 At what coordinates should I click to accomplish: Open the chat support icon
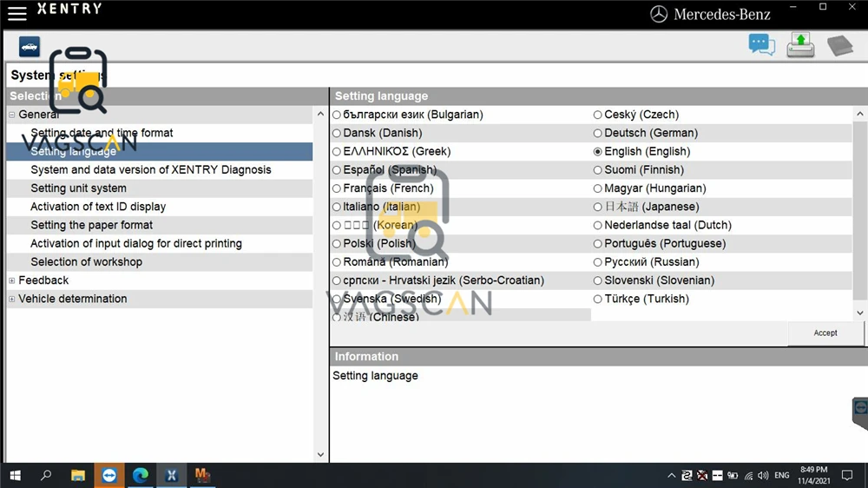[x=762, y=45]
